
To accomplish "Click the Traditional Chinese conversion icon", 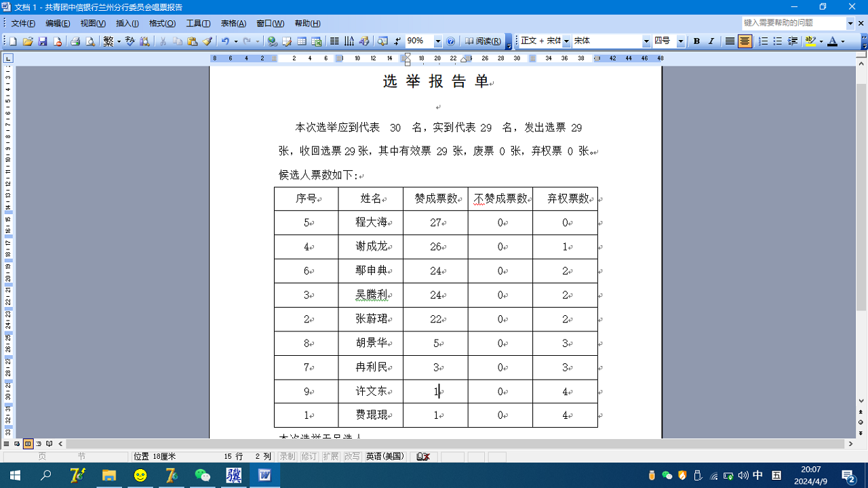I will [108, 41].
